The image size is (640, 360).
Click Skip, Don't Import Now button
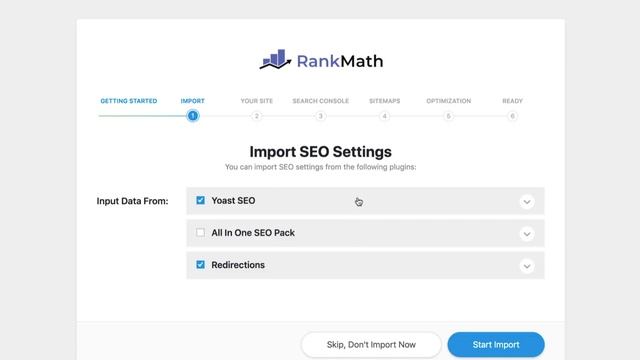tap(371, 344)
